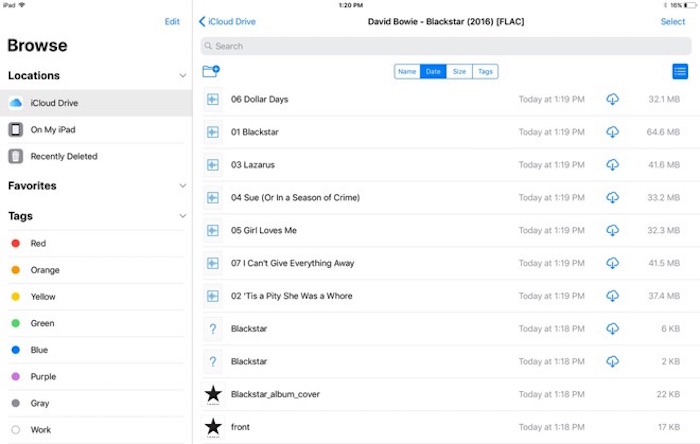Screen dimensions: 700x444
Task: Tap Select in top right
Action: point(673,21)
